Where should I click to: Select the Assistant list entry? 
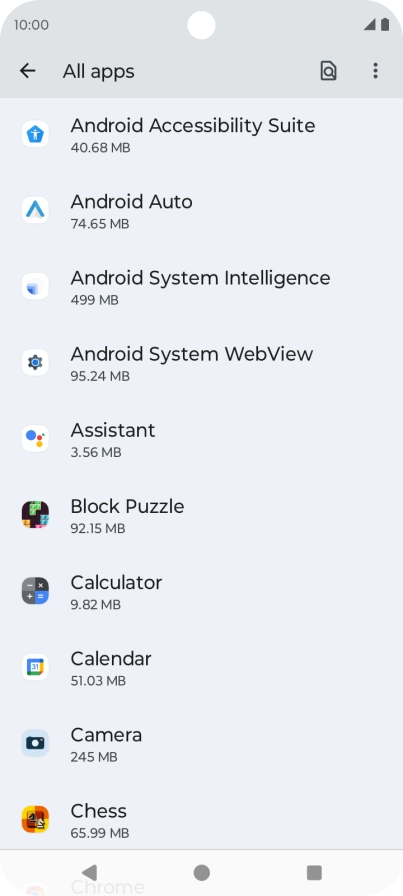201,439
